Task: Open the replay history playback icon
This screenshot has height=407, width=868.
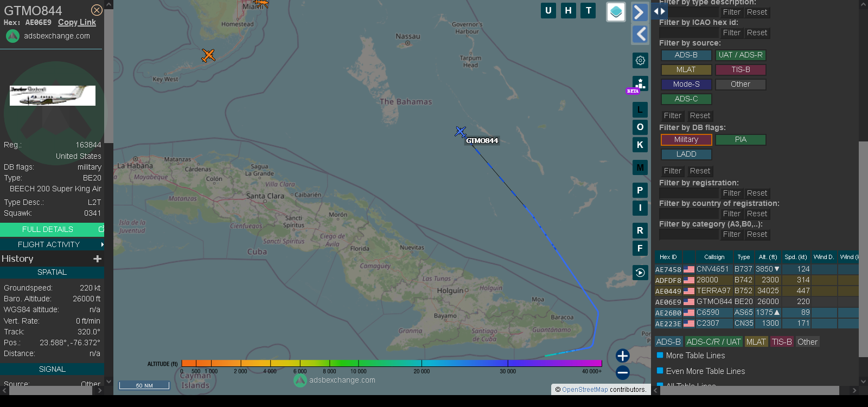Action: tap(640, 273)
